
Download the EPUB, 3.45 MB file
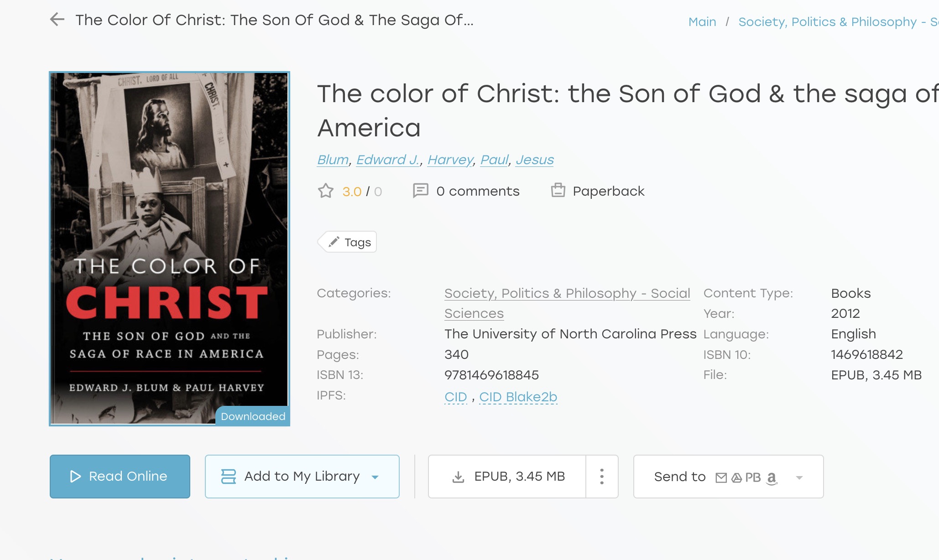point(507,477)
